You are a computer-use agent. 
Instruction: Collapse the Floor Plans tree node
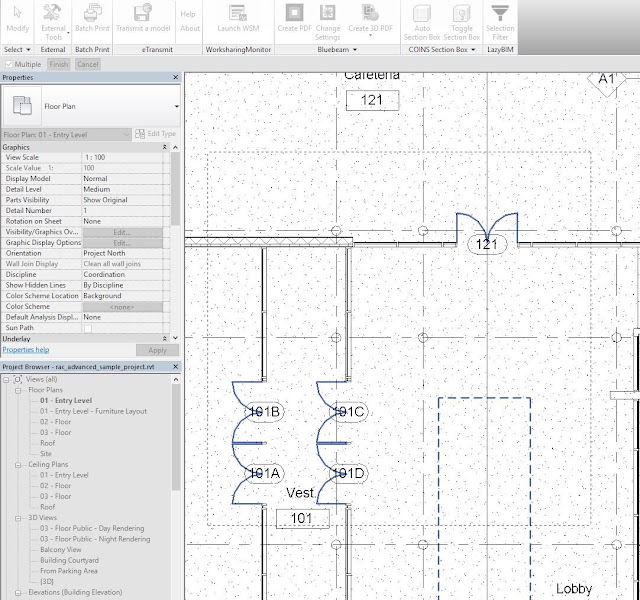18,390
